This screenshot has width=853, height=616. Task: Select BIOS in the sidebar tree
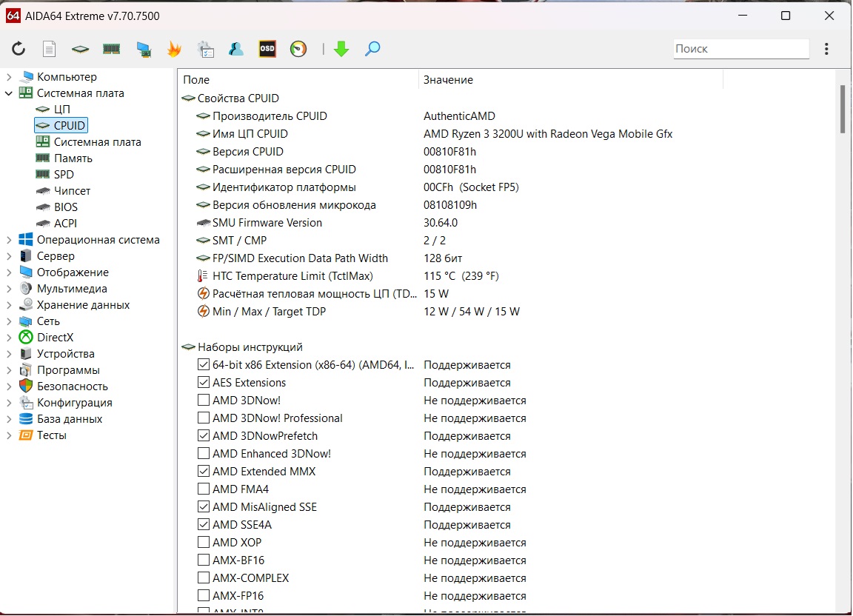(65, 207)
